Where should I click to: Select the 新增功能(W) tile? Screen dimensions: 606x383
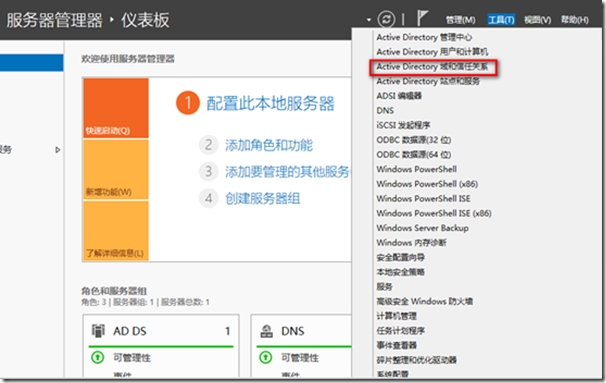116,170
